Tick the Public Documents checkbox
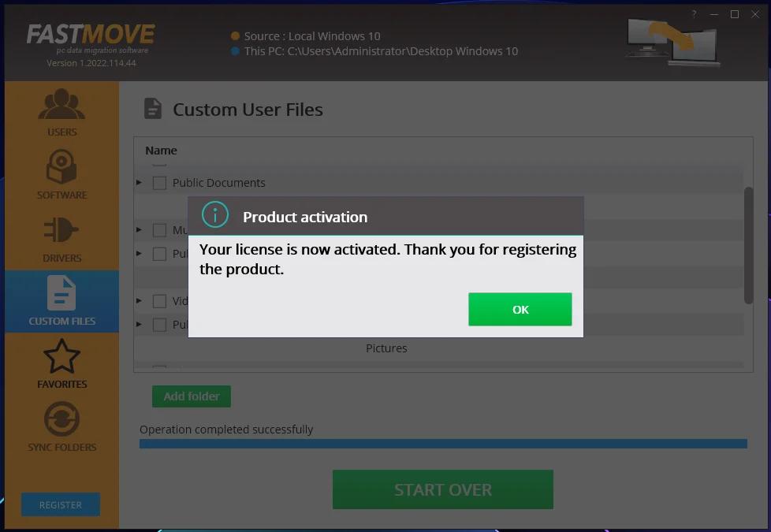This screenshot has width=771, height=532. coord(159,183)
